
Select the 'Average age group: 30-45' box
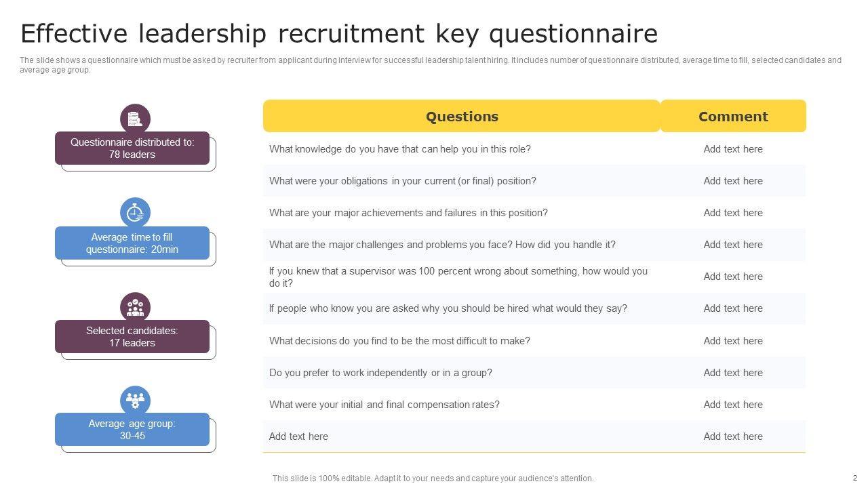pos(132,430)
